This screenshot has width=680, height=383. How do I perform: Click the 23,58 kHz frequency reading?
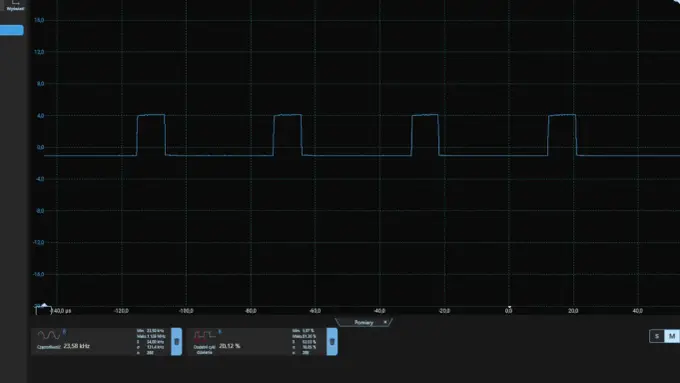(76, 346)
